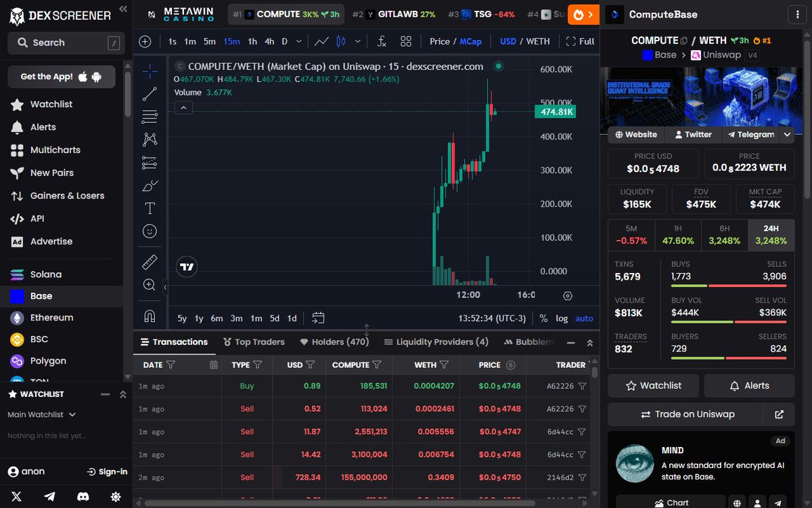Click the TradingView logo on chart
The width and height of the screenshot is (812, 508).
coord(187,267)
